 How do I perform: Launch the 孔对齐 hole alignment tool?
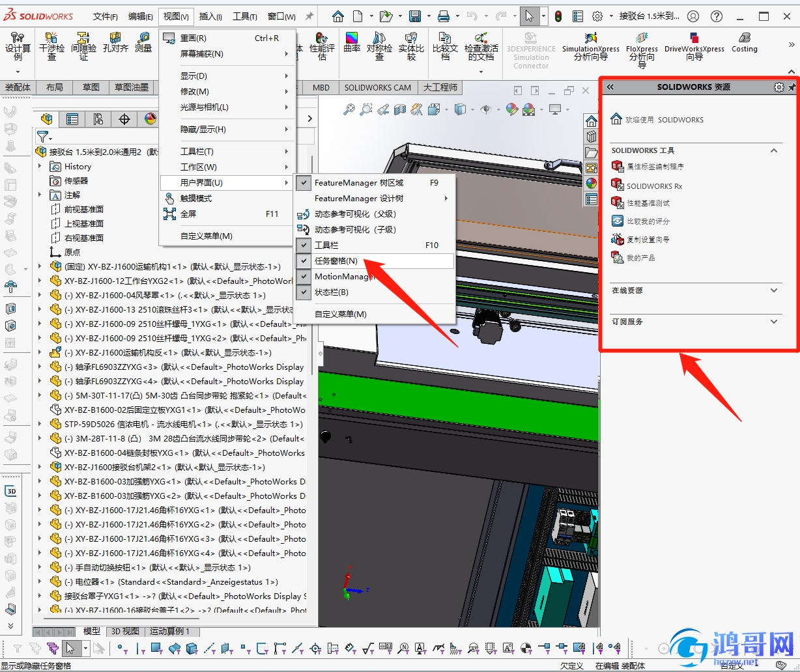(x=115, y=43)
